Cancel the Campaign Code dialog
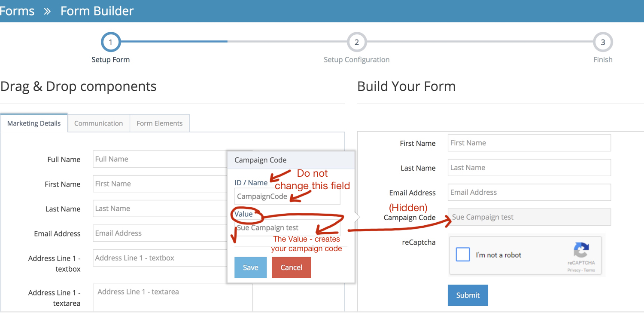 [x=291, y=267]
